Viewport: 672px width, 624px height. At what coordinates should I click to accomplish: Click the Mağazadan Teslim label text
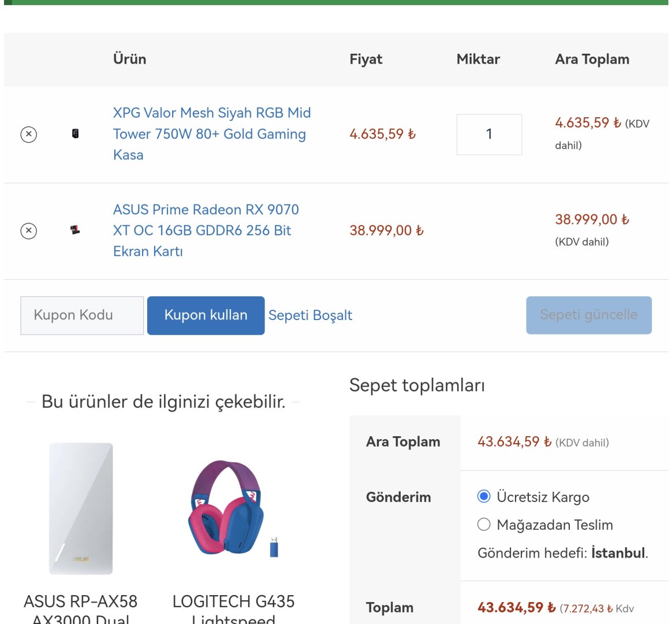554,525
